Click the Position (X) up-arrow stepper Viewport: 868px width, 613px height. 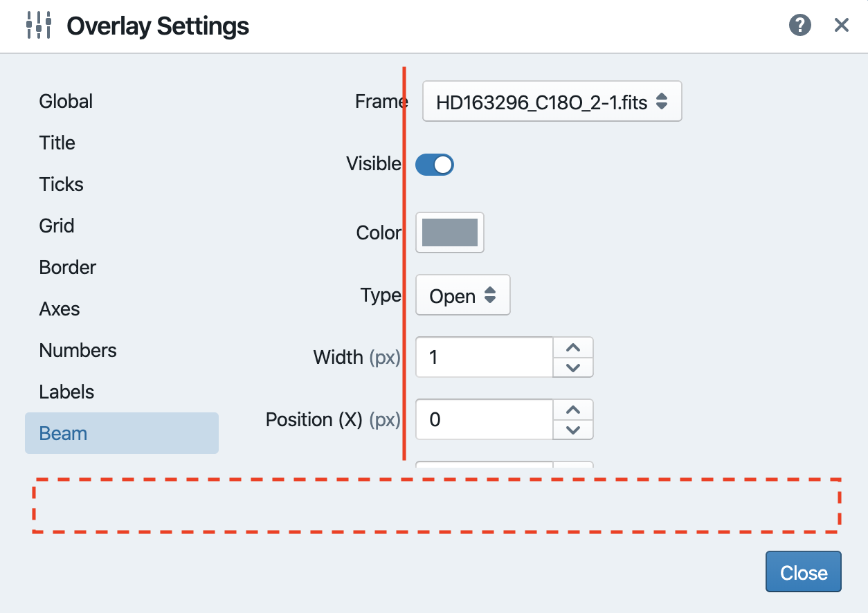[572, 410]
